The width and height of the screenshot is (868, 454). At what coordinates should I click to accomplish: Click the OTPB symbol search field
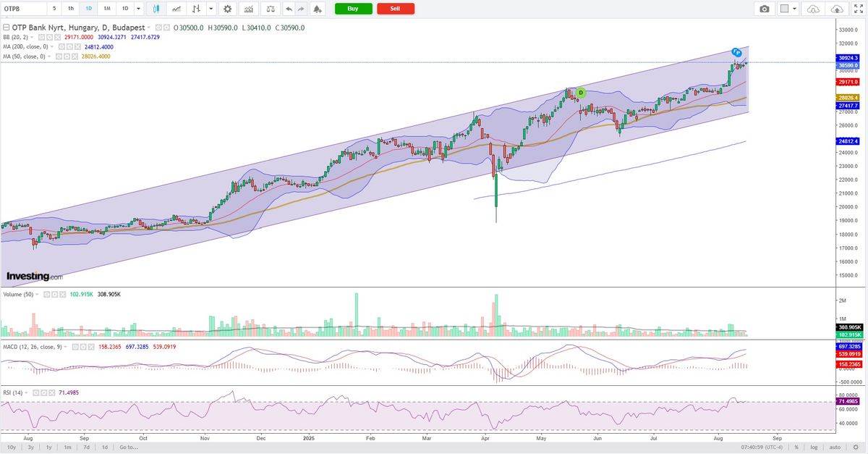pos(23,9)
